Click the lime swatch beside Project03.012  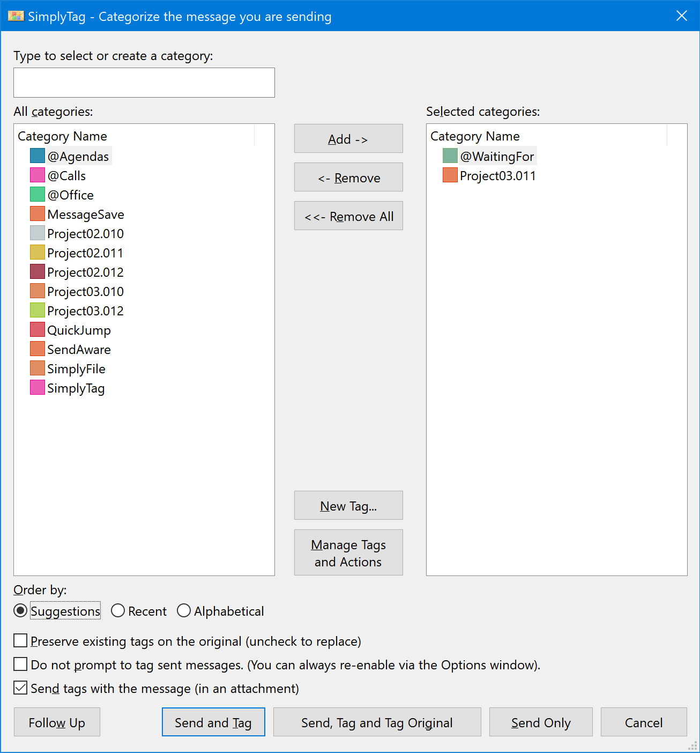pos(38,311)
